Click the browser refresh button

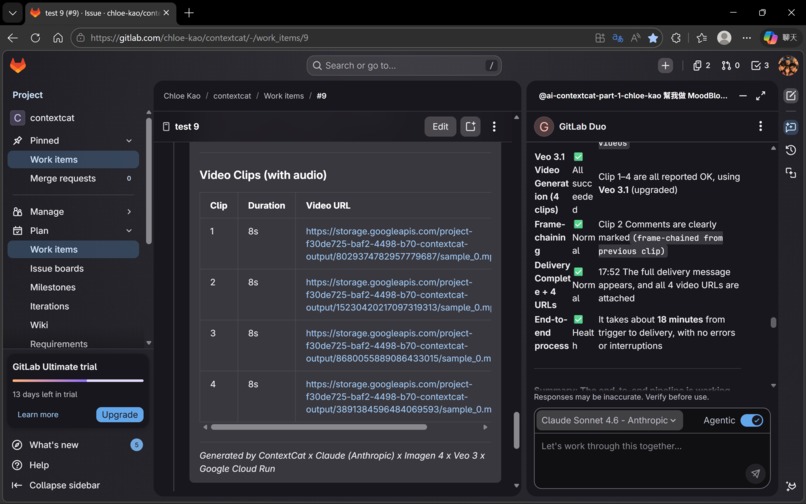point(35,38)
